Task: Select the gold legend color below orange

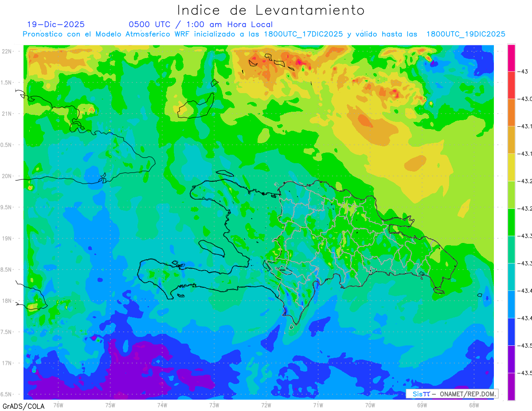Action: pyautogui.click(x=511, y=140)
